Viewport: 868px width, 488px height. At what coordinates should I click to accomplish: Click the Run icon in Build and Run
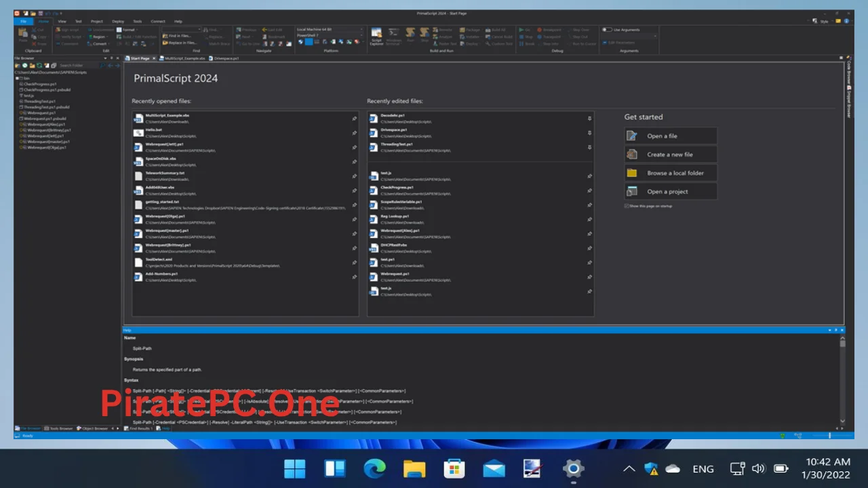410,34
